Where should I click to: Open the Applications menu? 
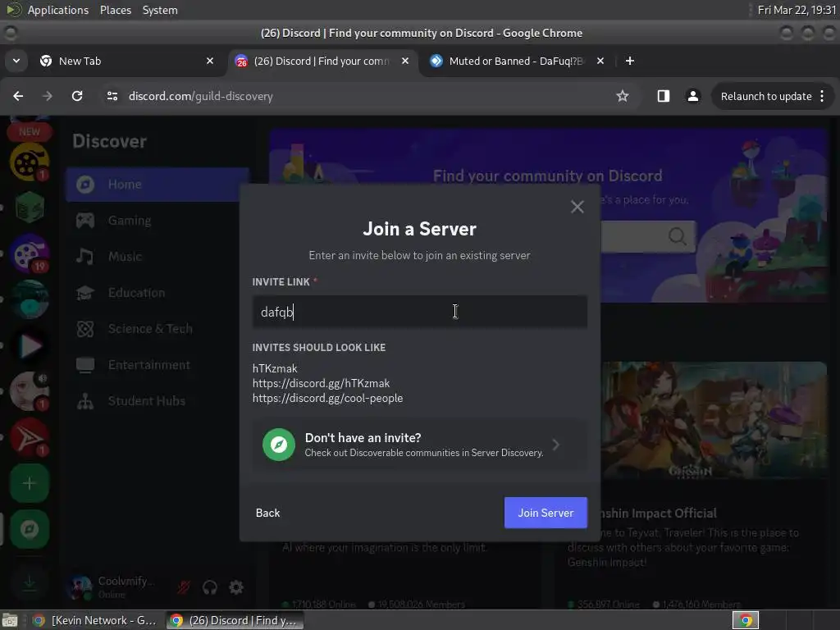pos(58,10)
